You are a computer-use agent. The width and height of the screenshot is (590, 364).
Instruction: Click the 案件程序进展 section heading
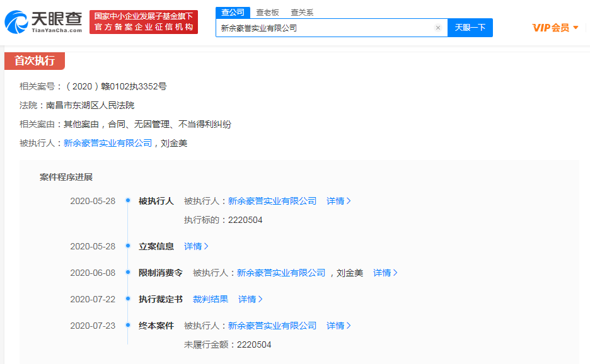pyautogui.click(x=66, y=177)
